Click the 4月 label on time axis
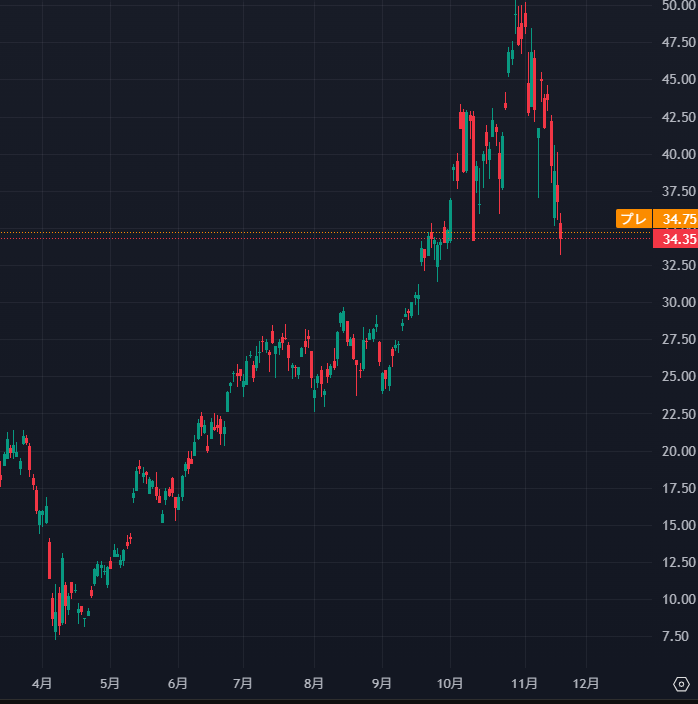 point(42,684)
